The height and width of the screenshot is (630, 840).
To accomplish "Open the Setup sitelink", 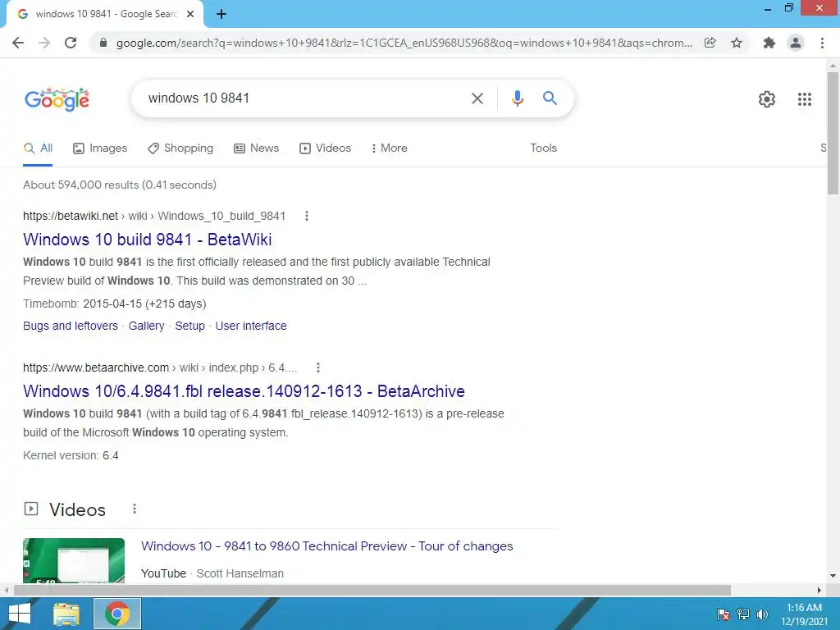I will coord(189,326).
